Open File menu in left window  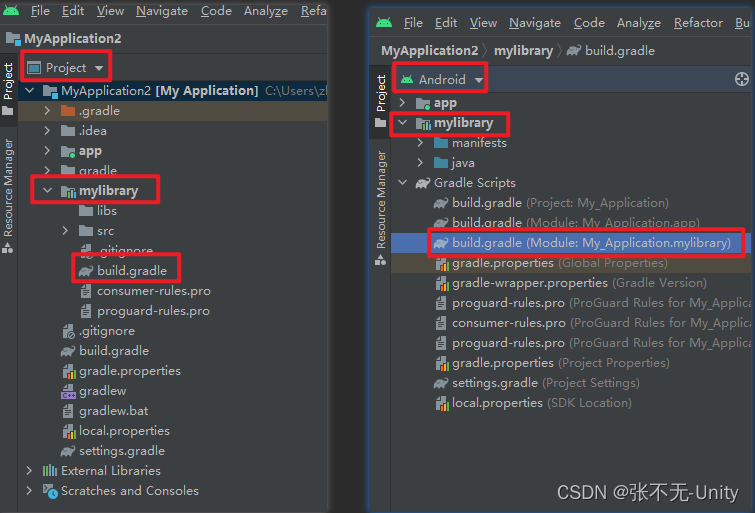40,11
